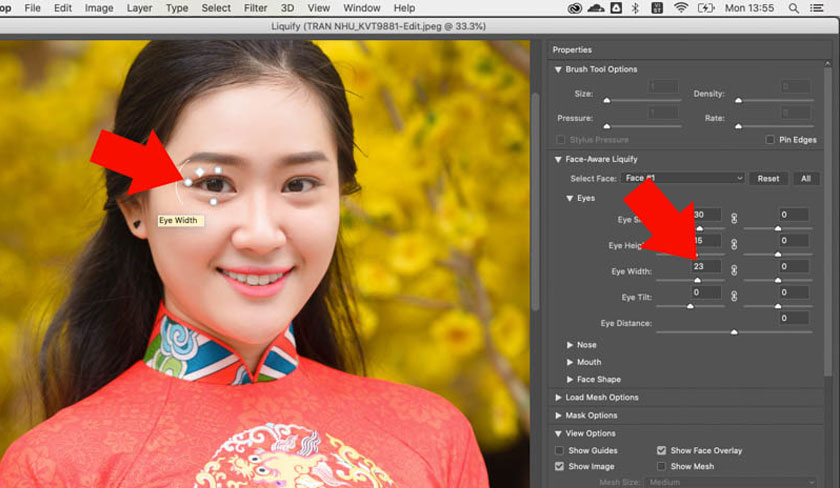
Task: Uncheck Show Face Overlay
Action: [x=662, y=450]
